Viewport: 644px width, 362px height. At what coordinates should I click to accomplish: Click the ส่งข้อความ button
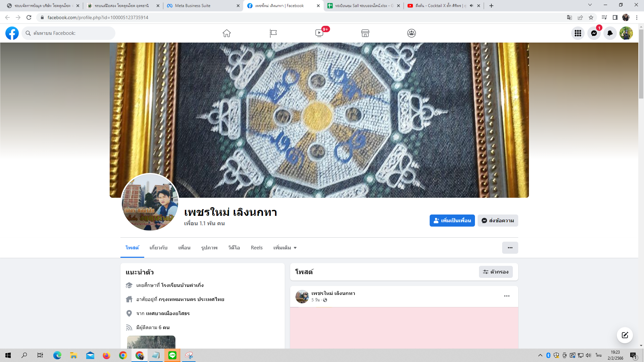coord(498,221)
